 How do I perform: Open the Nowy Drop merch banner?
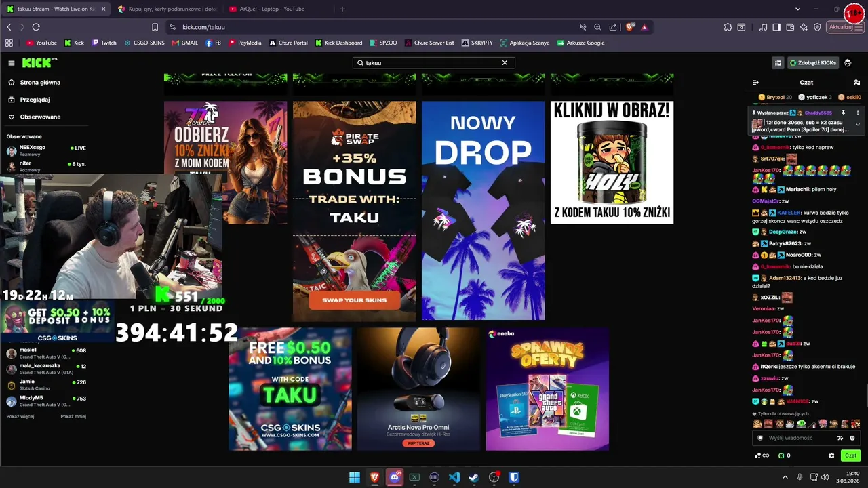[483, 211]
